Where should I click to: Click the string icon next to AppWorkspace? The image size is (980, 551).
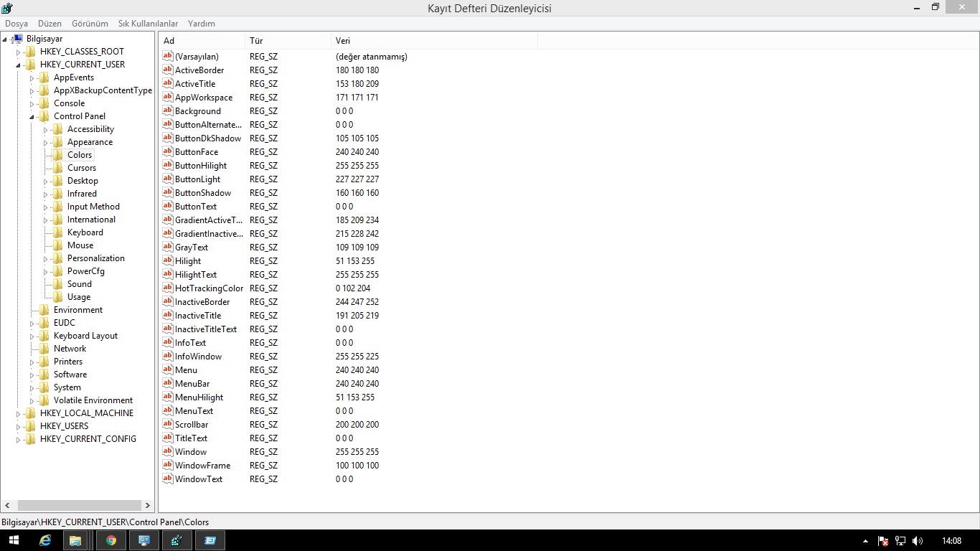[x=168, y=98]
